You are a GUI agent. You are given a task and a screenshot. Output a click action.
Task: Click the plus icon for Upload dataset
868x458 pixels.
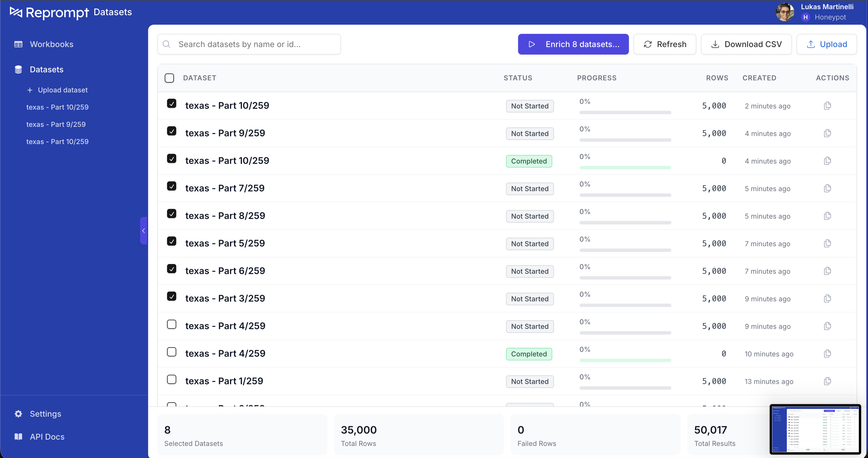[x=30, y=90]
